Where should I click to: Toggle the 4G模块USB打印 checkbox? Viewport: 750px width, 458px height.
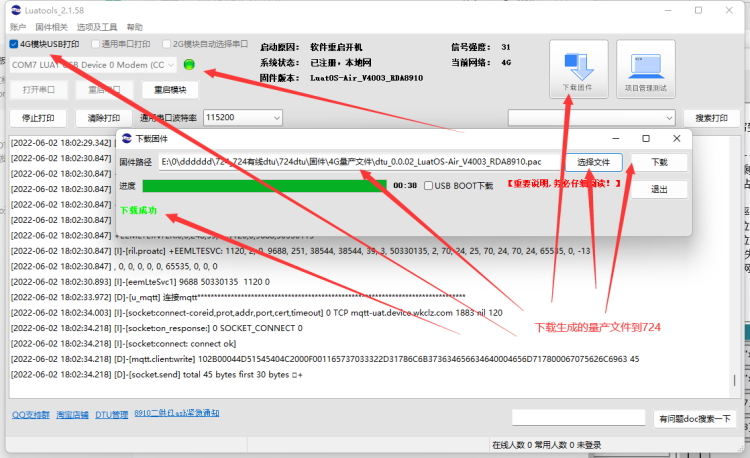14,44
